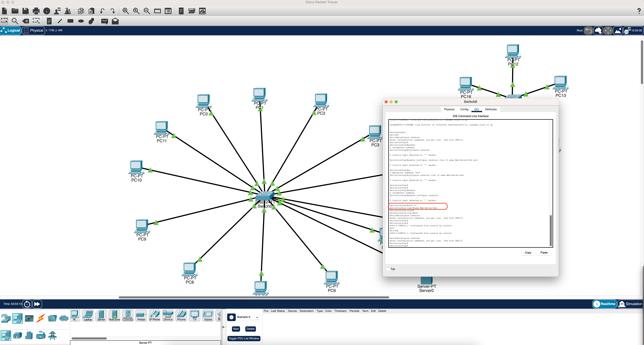Click the Root navigation label
644x345 pixels.
point(579,30)
